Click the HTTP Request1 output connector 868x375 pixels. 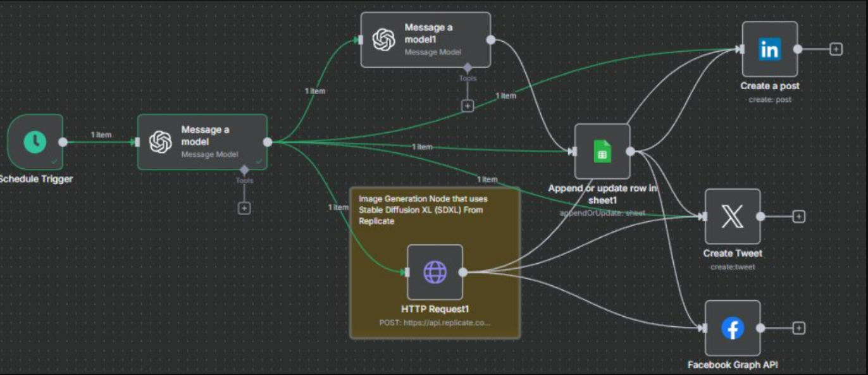(463, 272)
